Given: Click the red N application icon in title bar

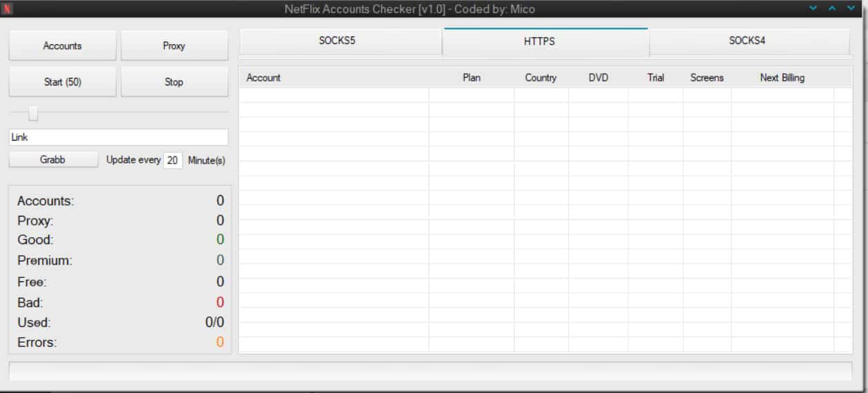Looking at the screenshot, I should (8, 9).
